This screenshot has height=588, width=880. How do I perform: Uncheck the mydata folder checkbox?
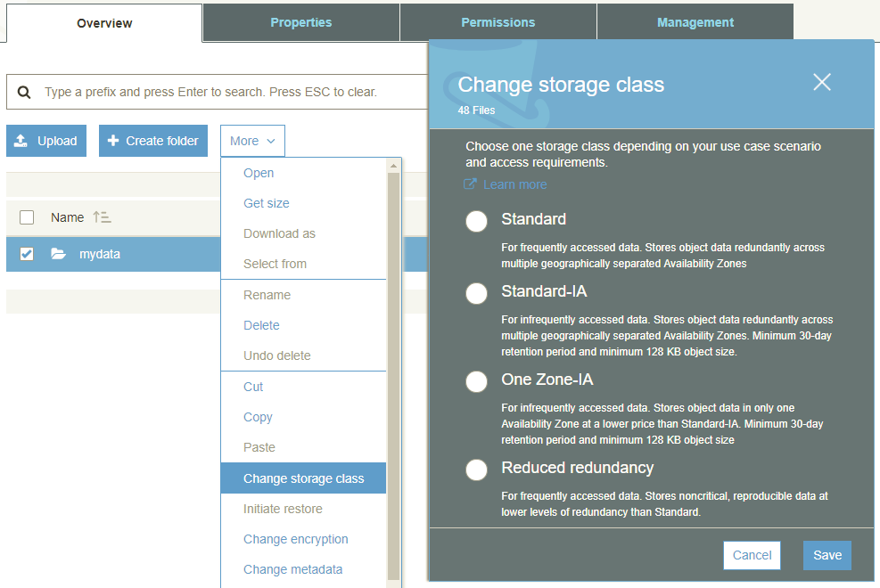27,254
